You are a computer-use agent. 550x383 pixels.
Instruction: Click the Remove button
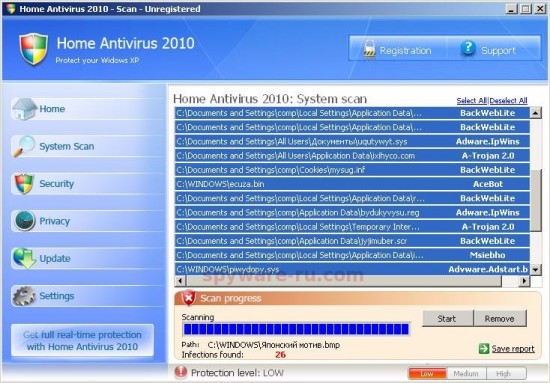point(500,318)
